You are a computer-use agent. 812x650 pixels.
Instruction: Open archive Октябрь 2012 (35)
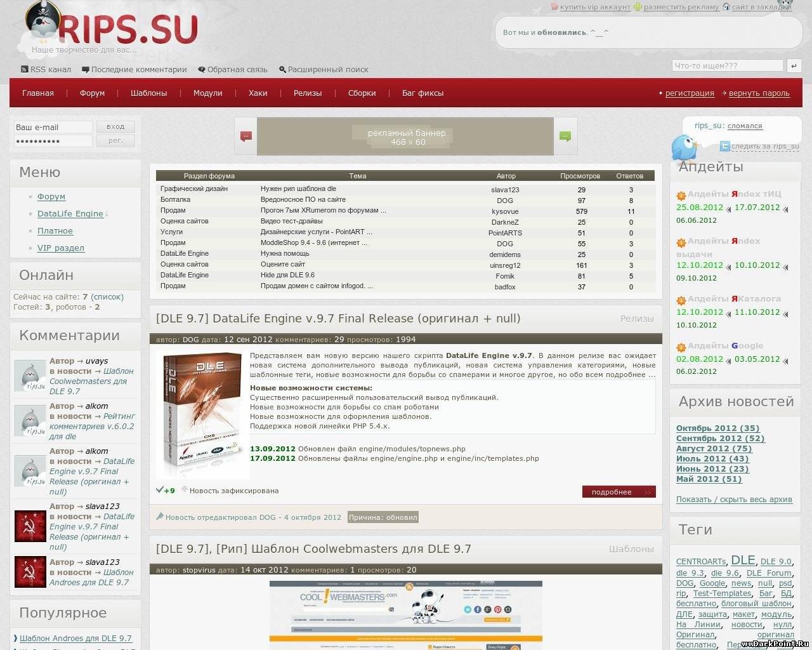(717, 428)
